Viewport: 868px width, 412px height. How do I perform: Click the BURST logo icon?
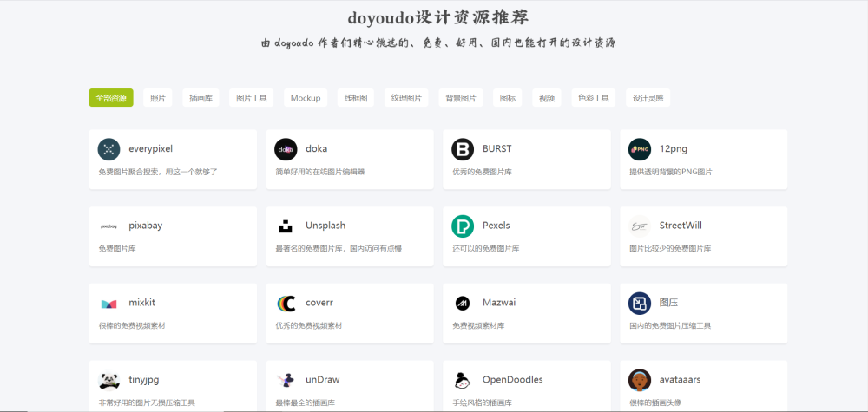click(463, 149)
